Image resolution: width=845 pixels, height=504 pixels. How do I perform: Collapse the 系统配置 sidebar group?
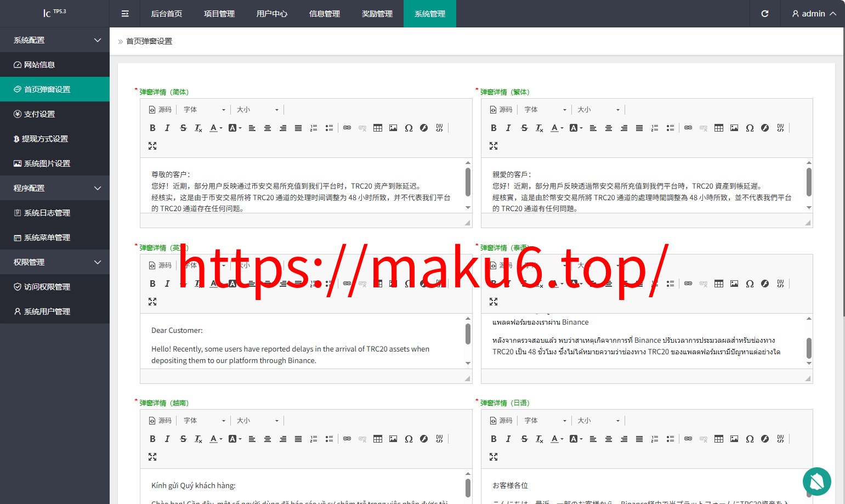55,40
